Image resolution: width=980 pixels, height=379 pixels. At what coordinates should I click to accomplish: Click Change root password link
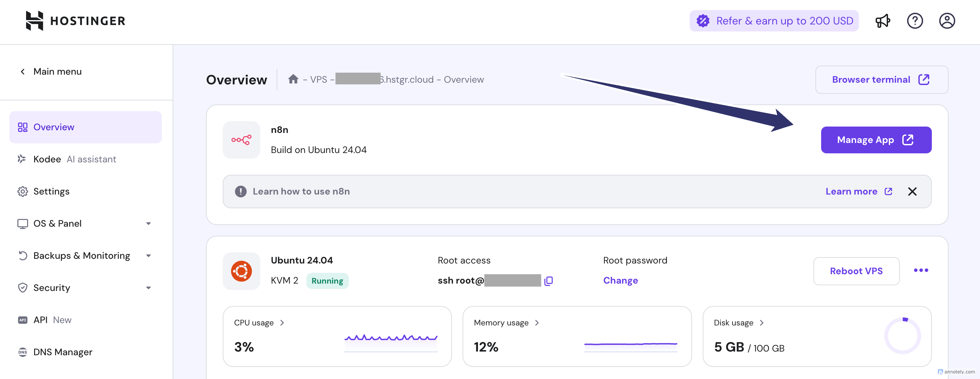[x=620, y=281]
